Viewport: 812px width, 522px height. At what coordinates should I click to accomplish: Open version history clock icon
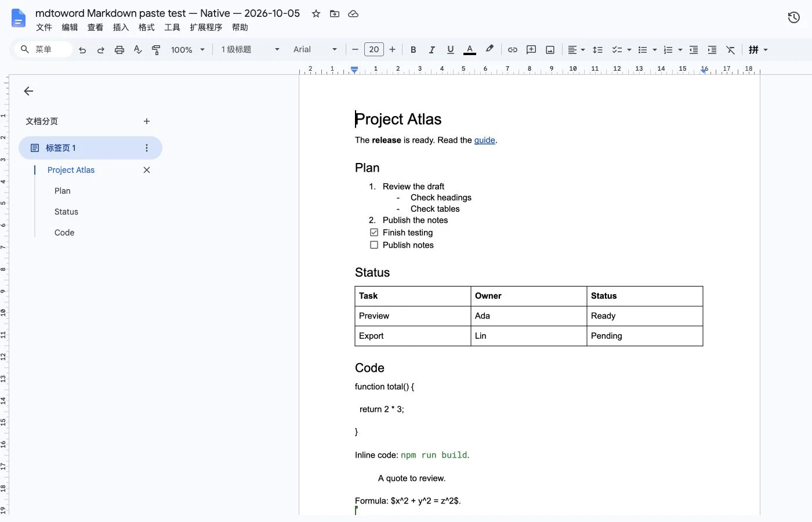[x=794, y=17]
